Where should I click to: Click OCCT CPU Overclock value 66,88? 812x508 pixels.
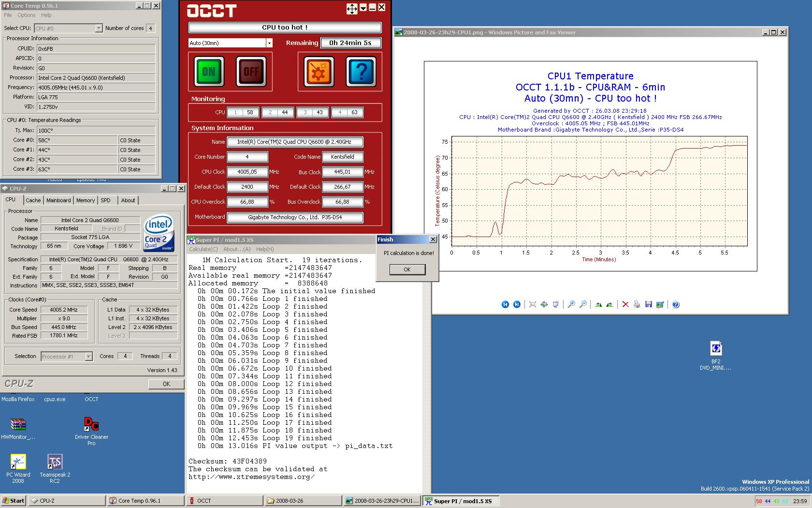[x=247, y=202]
